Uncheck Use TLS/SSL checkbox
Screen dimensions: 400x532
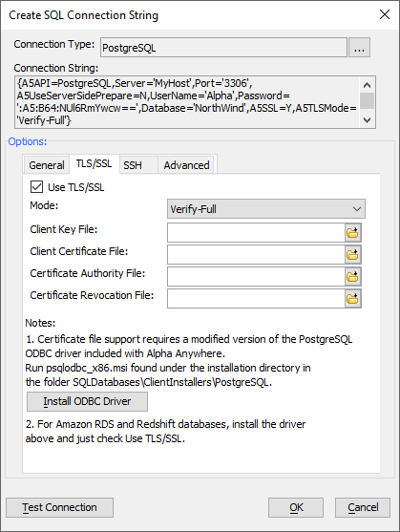36,187
